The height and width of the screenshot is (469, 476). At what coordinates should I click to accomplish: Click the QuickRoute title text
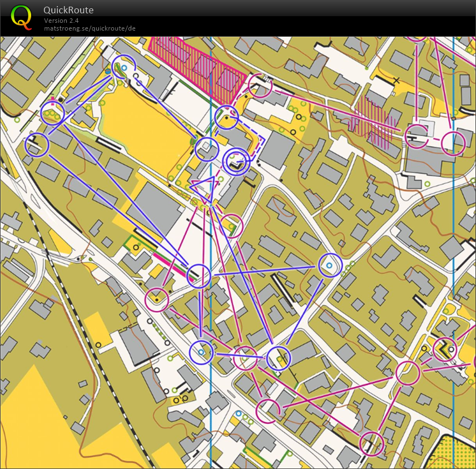68,10
